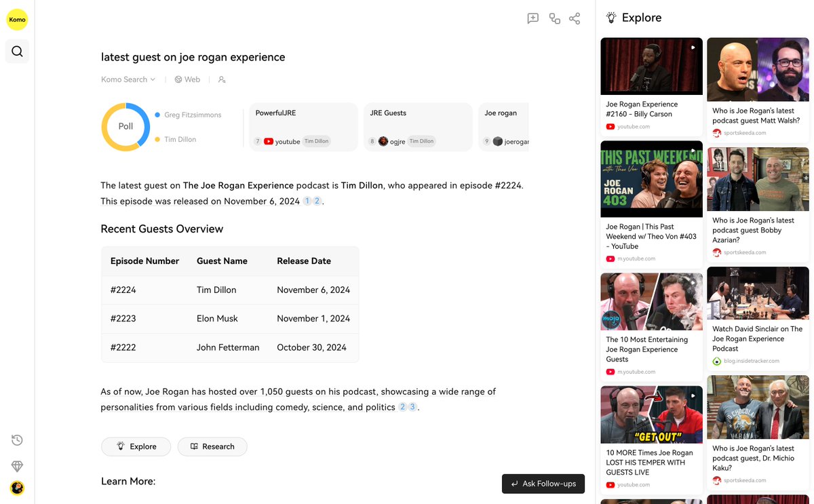The width and height of the screenshot is (814, 504).
Task: Click citation 3 after politics sentence
Action: (x=412, y=407)
